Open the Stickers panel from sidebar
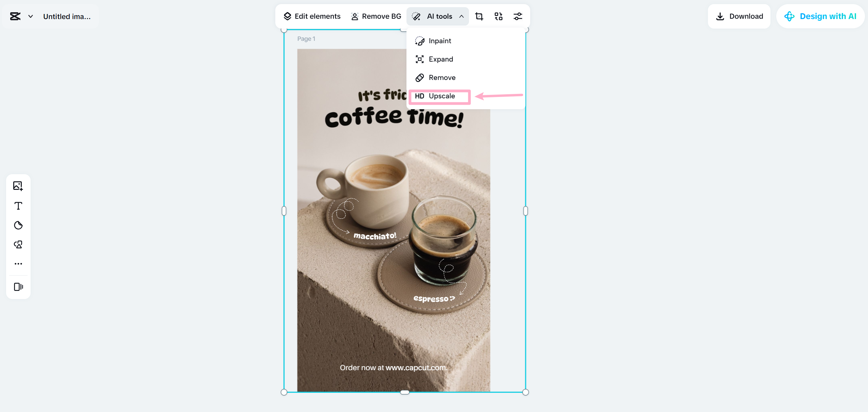The image size is (868, 412). pos(18,225)
